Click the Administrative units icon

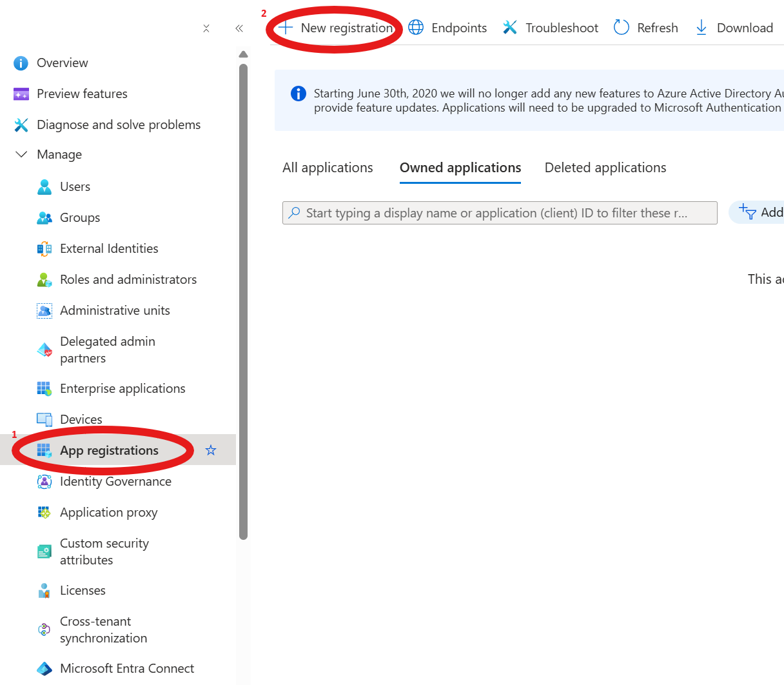coord(44,311)
